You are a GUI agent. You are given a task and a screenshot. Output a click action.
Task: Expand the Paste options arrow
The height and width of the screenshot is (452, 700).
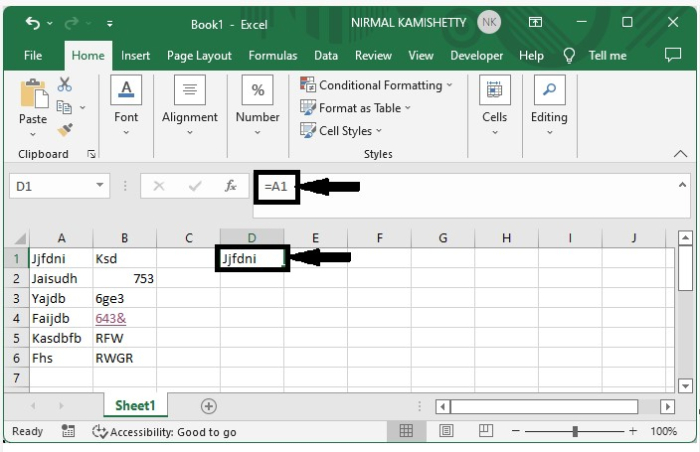coord(33,134)
